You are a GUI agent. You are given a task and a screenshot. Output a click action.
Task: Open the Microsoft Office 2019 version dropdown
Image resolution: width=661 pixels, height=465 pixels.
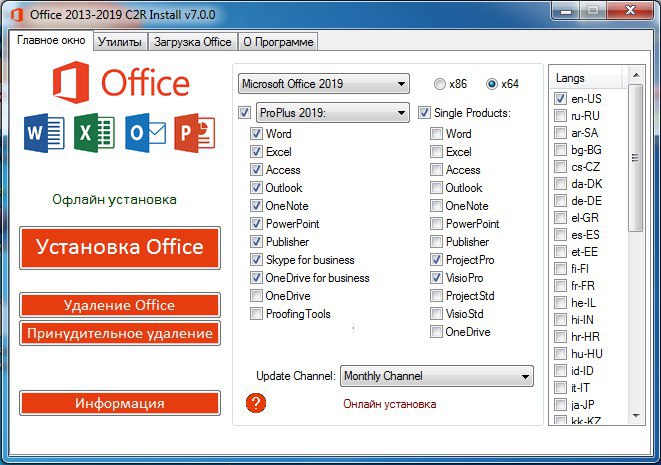(x=324, y=83)
